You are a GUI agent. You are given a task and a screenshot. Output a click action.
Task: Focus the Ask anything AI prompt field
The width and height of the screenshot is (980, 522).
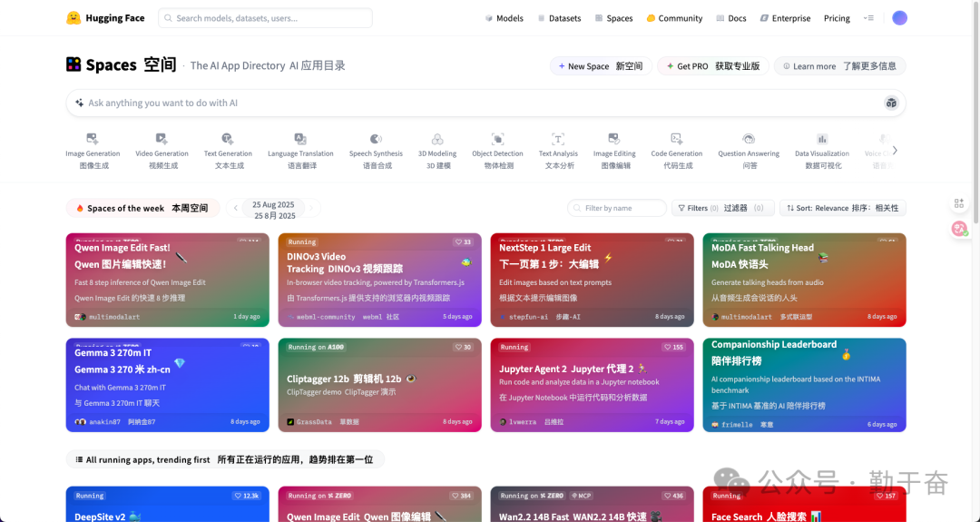click(x=485, y=103)
